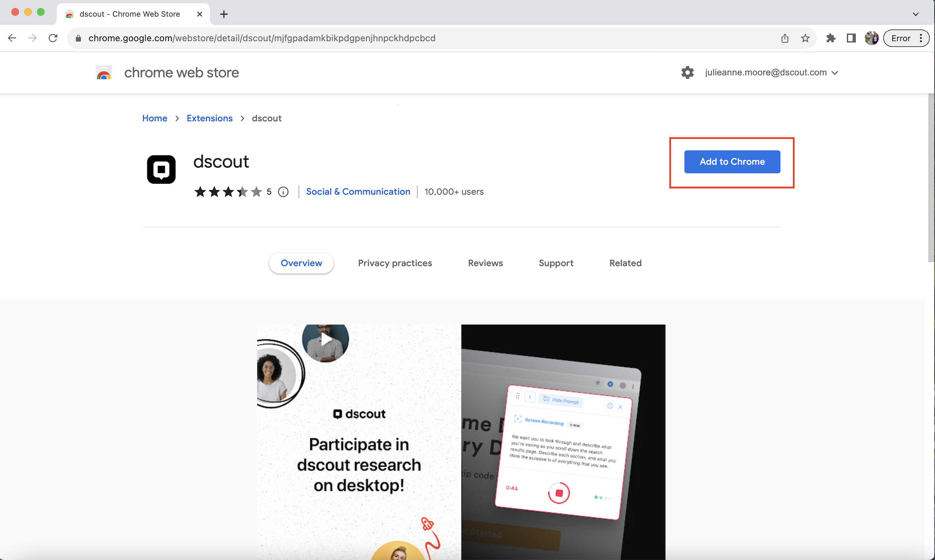Share this page using share icon

[785, 38]
